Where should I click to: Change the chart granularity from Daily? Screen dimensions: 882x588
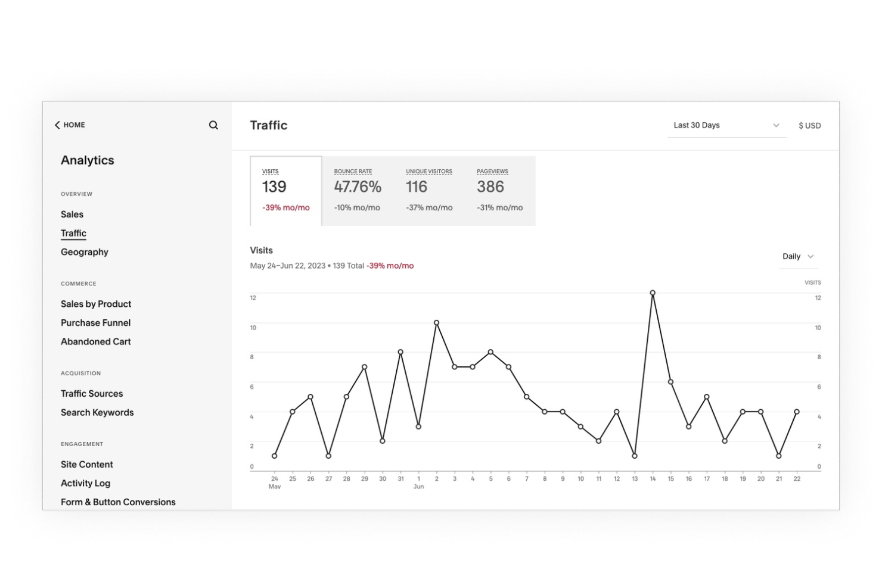coord(797,256)
